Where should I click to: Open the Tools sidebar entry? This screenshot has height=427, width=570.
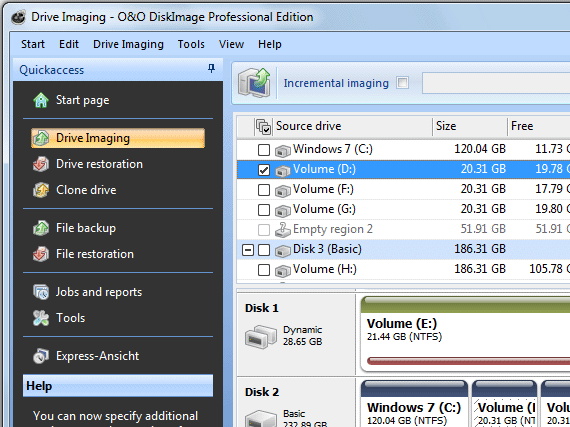pos(71,318)
